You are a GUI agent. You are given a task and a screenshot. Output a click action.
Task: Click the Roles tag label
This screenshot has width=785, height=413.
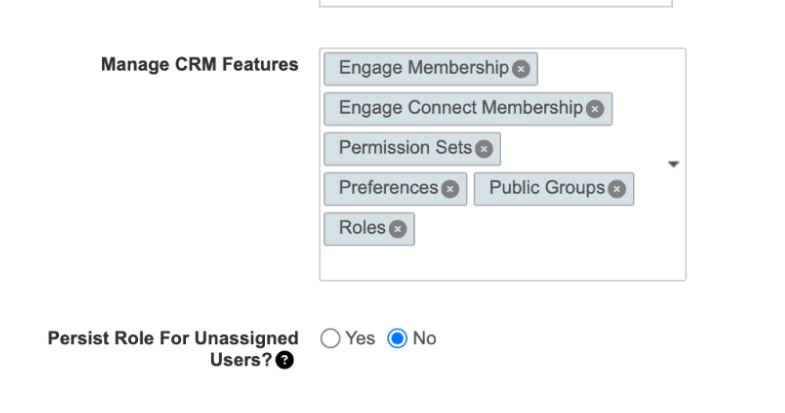362,228
